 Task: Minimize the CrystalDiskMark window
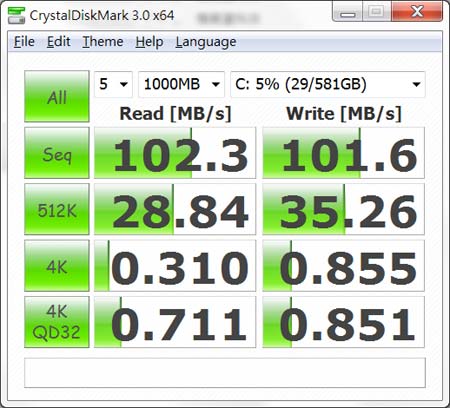point(348,12)
